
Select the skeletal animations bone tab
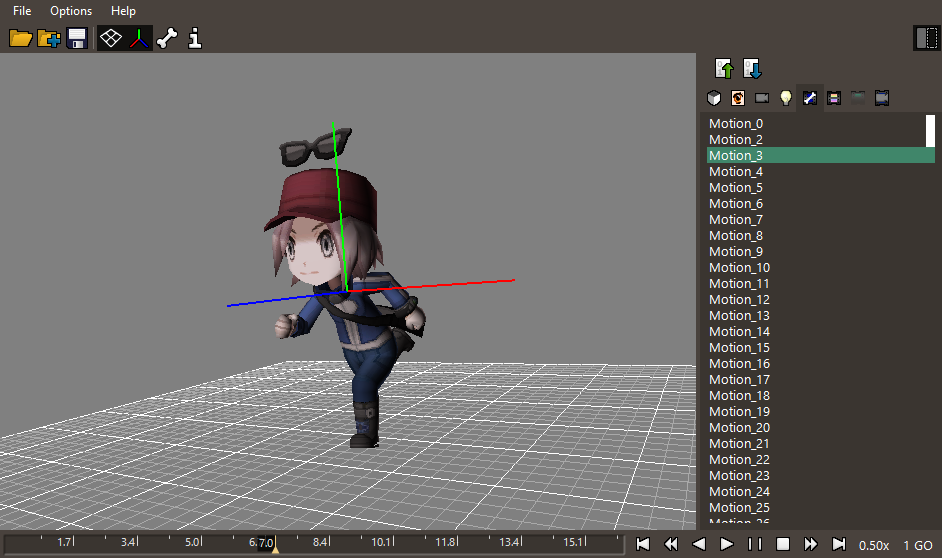pos(810,98)
